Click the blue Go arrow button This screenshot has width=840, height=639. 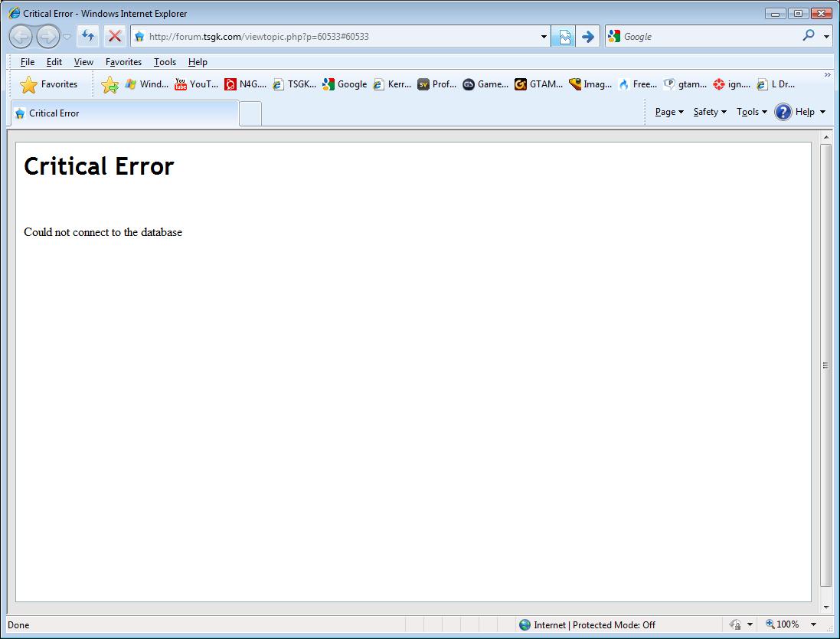[x=587, y=36]
